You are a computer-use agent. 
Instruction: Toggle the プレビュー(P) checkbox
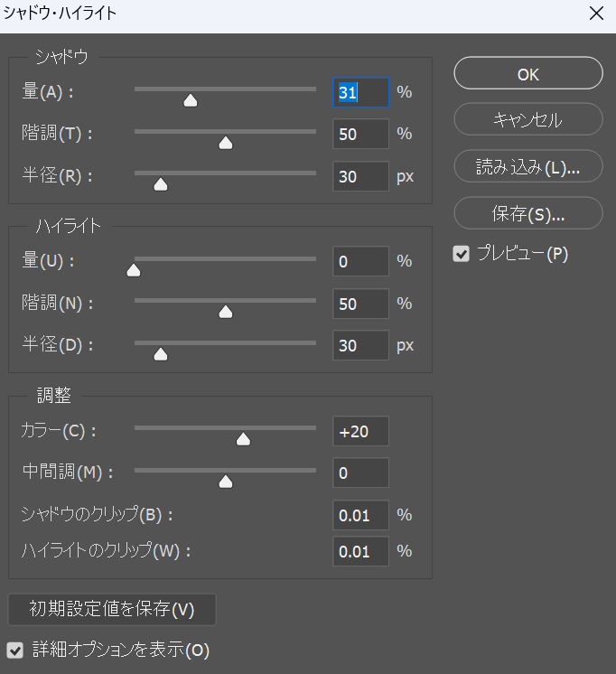pos(462,255)
